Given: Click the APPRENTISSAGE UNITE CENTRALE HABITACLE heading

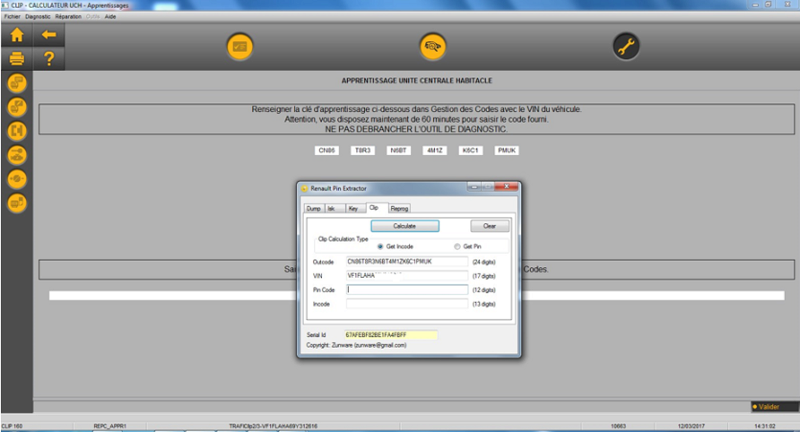Looking at the screenshot, I should 417,81.
